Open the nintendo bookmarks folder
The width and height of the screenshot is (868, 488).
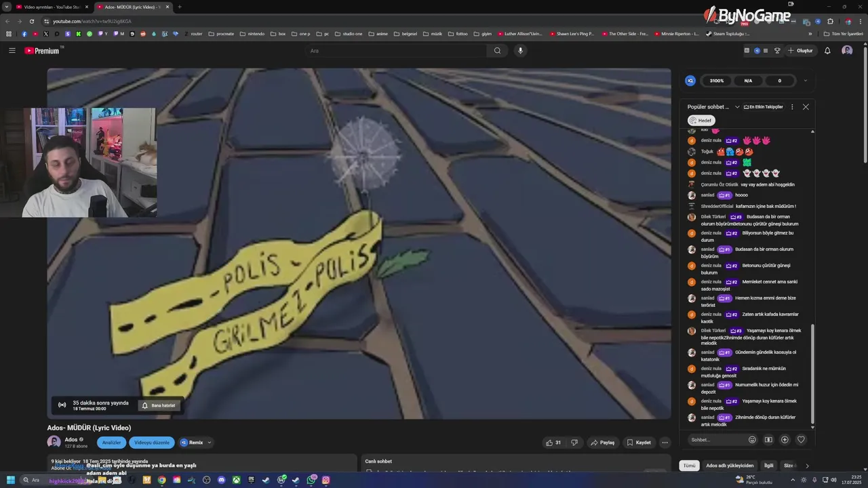click(252, 33)
